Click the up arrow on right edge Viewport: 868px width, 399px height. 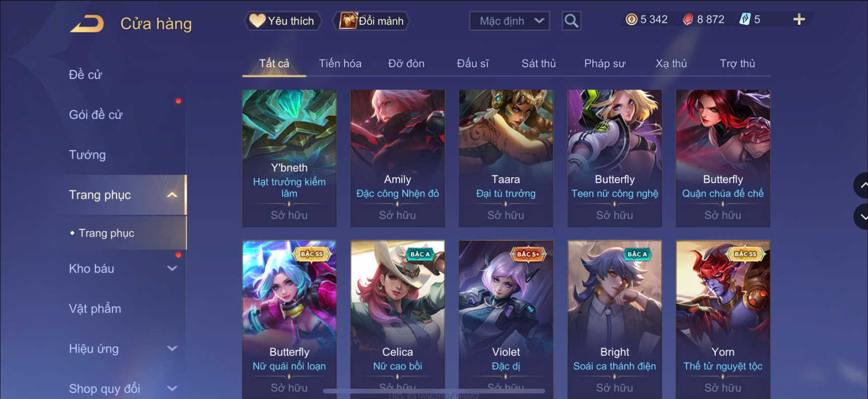(x=861, y=185)
